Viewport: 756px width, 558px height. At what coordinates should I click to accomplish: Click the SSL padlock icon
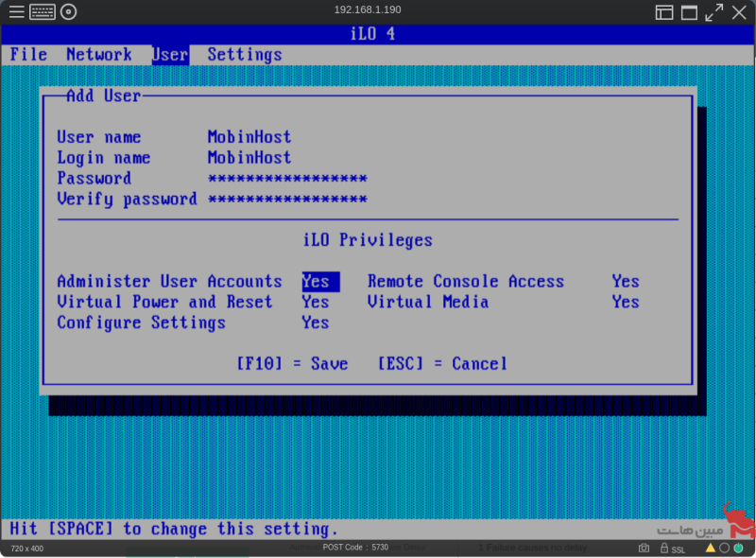pos(664,549)
